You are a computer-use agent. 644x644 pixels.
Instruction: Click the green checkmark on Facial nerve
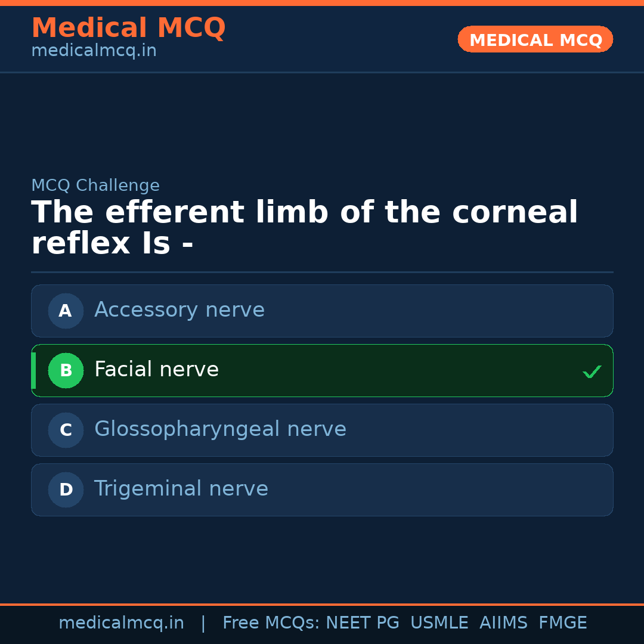(592, 371)
